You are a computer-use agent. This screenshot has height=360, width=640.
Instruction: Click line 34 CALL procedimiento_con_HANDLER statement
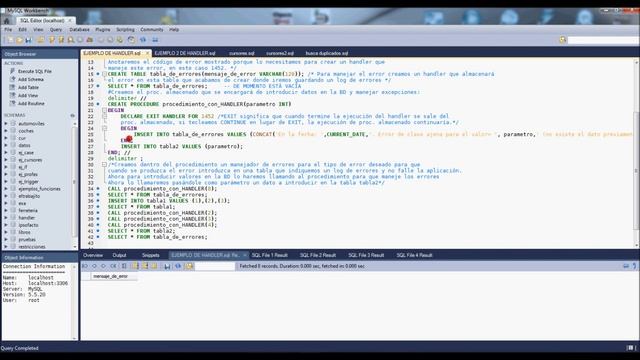pyautogui.click(x=162, y=189)
